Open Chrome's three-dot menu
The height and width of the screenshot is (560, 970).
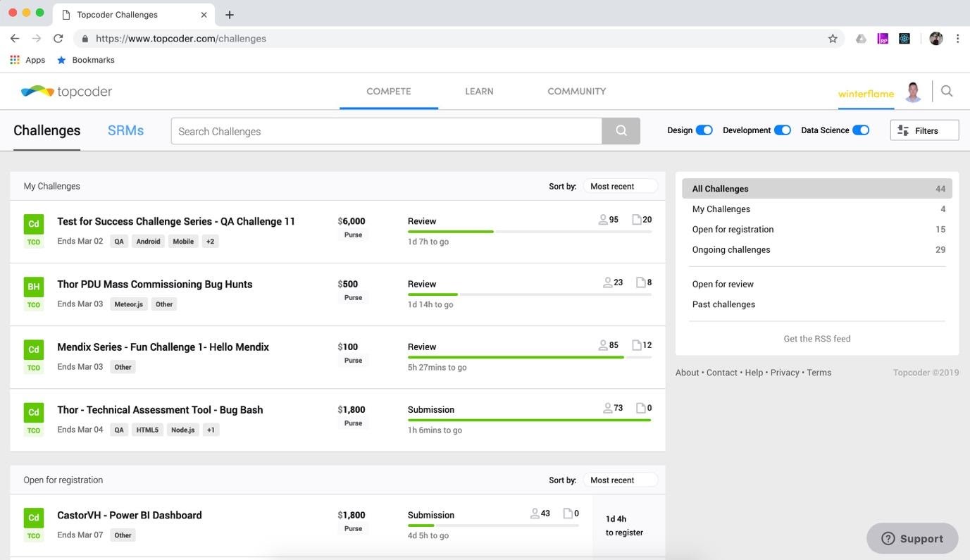point(957,39)
